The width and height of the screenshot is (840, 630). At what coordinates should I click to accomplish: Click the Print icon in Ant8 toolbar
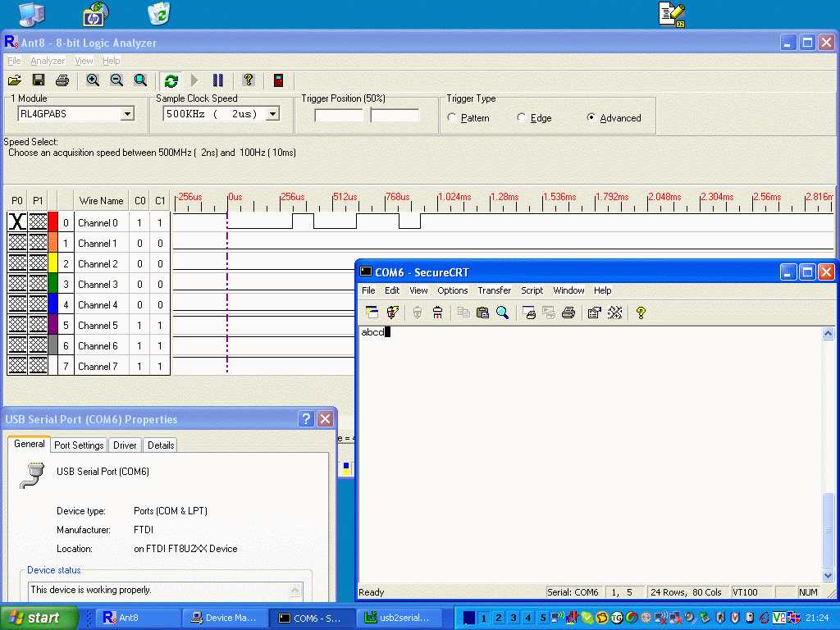click(x=62, y=80)
